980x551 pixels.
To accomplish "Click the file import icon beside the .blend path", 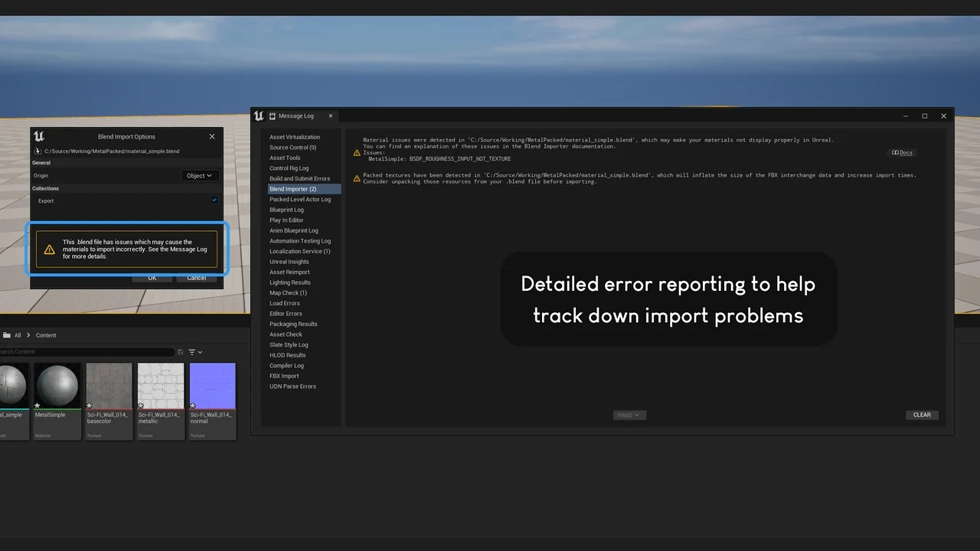I will click(x=38, y=152).
